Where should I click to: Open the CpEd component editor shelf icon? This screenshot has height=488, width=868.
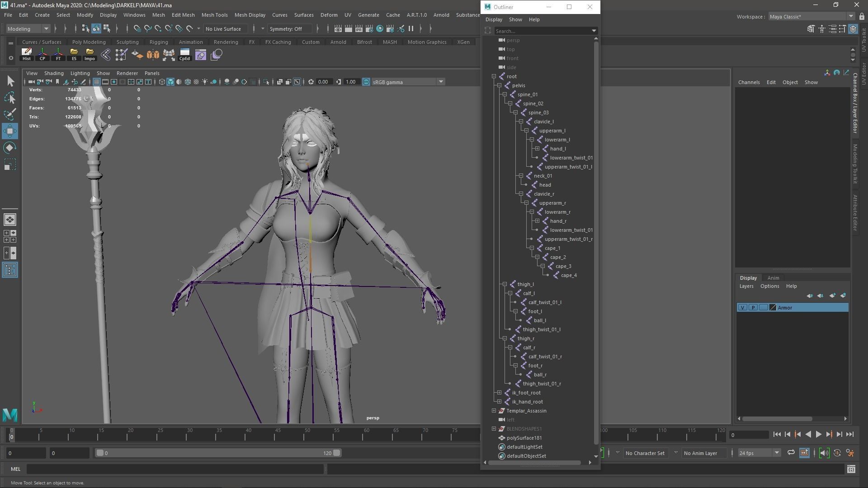point(184,55)
